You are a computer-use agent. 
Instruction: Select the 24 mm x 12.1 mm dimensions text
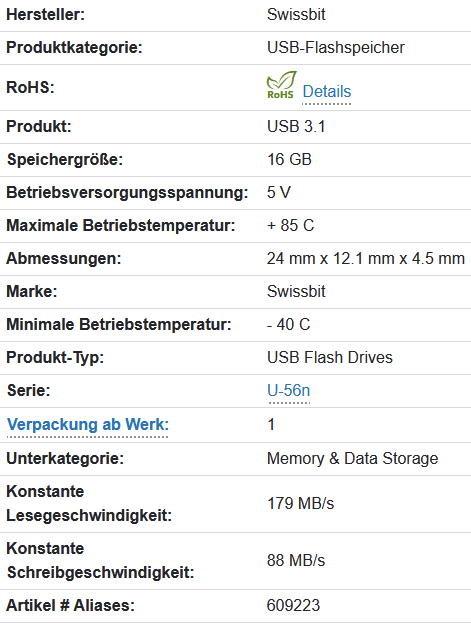click(366, 259)
